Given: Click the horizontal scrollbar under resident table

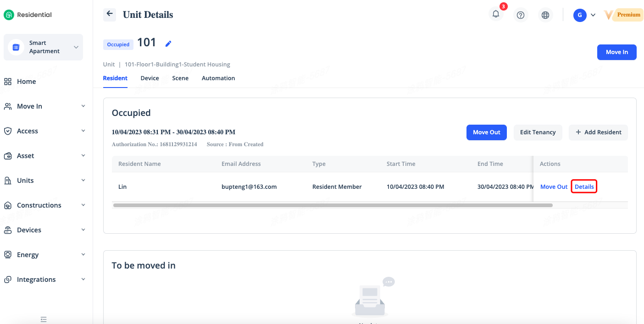Looking at the screenshot, I should 333,205.
